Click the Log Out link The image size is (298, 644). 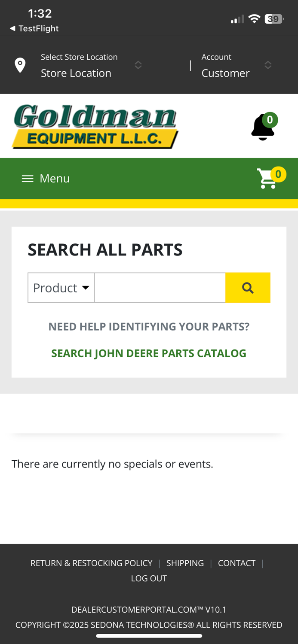149,578
